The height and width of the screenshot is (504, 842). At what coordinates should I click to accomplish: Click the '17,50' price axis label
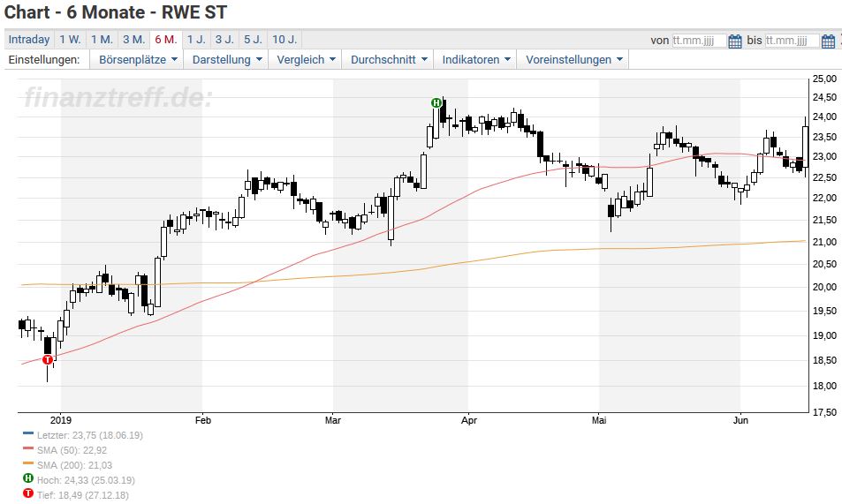824,412
